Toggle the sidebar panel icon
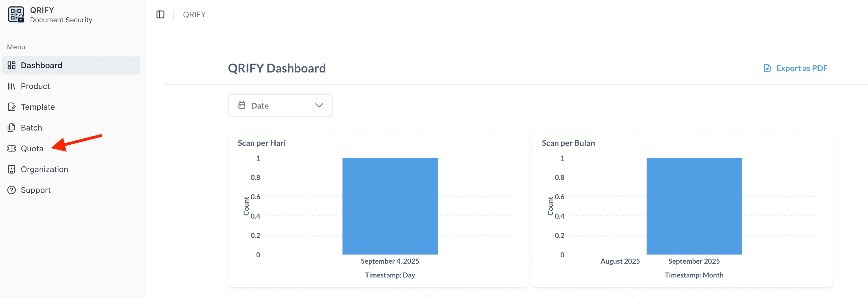 pyautogui.click(x=160, y=14)
